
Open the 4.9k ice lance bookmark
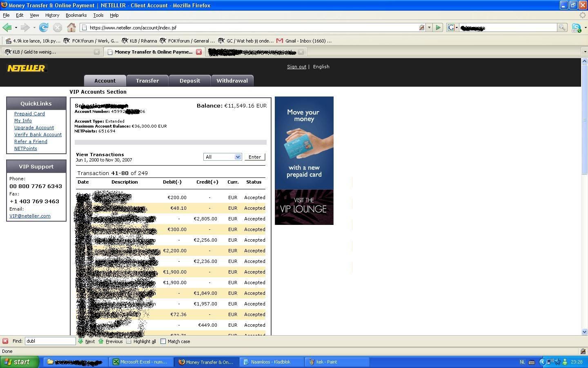(x=33, y=40)
